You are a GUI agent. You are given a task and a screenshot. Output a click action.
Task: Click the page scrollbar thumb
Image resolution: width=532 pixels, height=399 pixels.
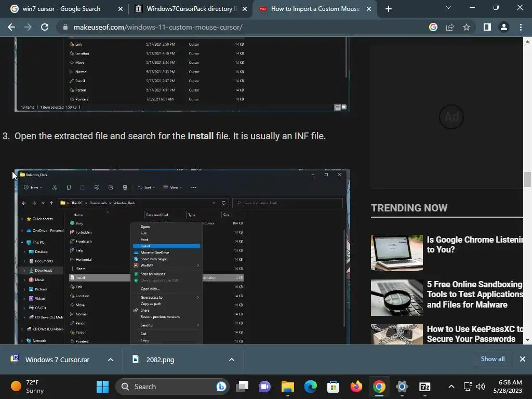[x=527, y=179]
